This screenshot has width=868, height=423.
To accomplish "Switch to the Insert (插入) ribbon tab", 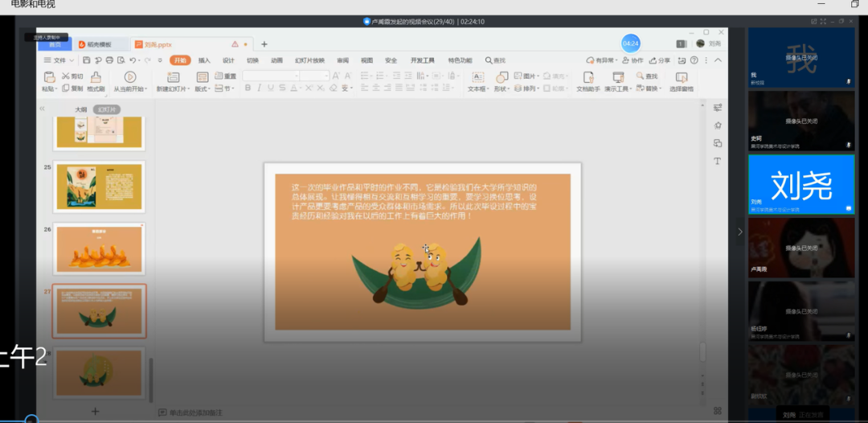I will [x=204, y=60].
